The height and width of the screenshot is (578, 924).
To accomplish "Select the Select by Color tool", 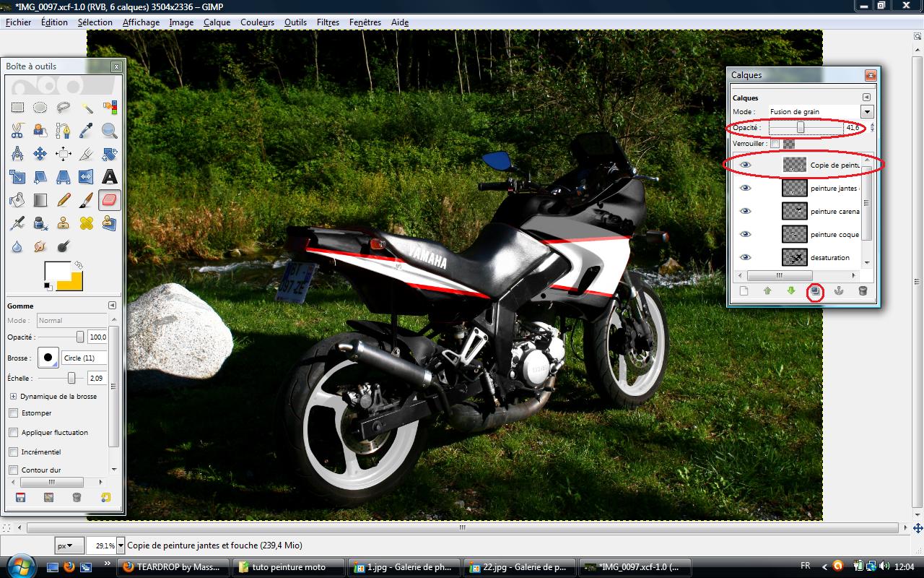I will click(x=110, y=108).
